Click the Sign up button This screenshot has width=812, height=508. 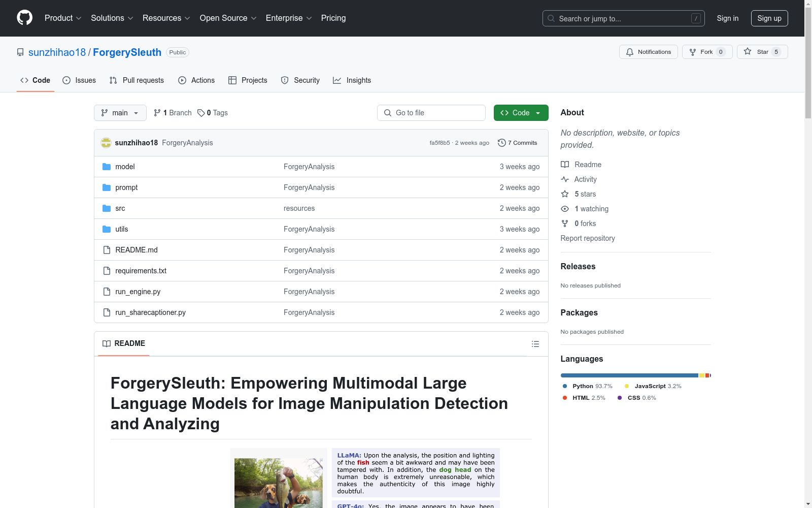point(769,18)
